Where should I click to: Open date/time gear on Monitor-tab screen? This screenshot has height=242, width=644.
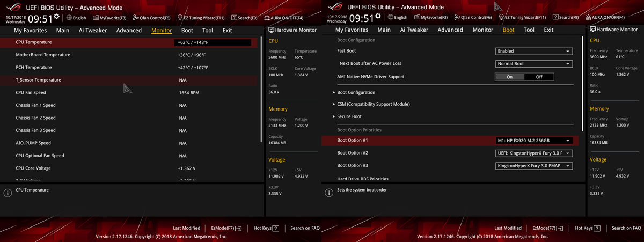click(57, 17)
